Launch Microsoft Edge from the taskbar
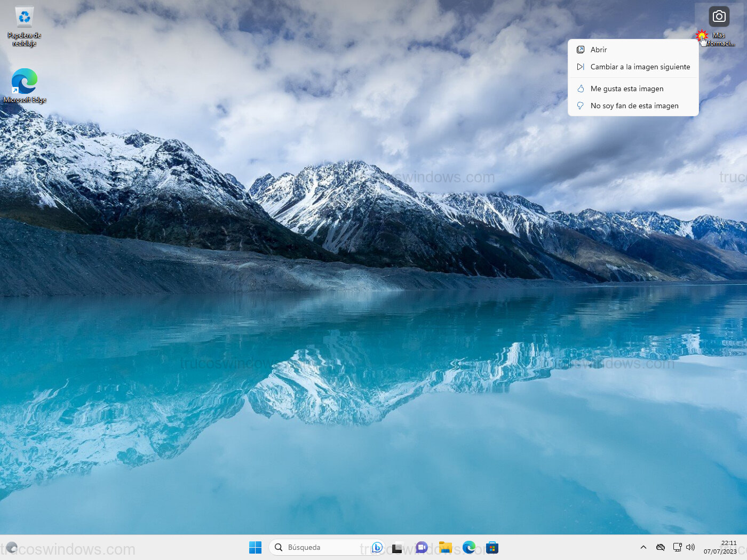The height and width of the screenshot is (560, 747). tap(469, 547)
